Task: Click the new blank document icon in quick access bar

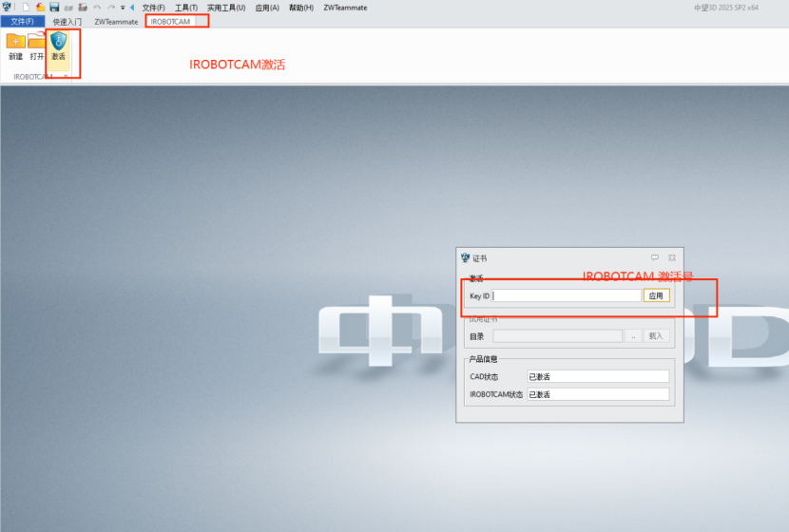Action: tap(27, 8)
